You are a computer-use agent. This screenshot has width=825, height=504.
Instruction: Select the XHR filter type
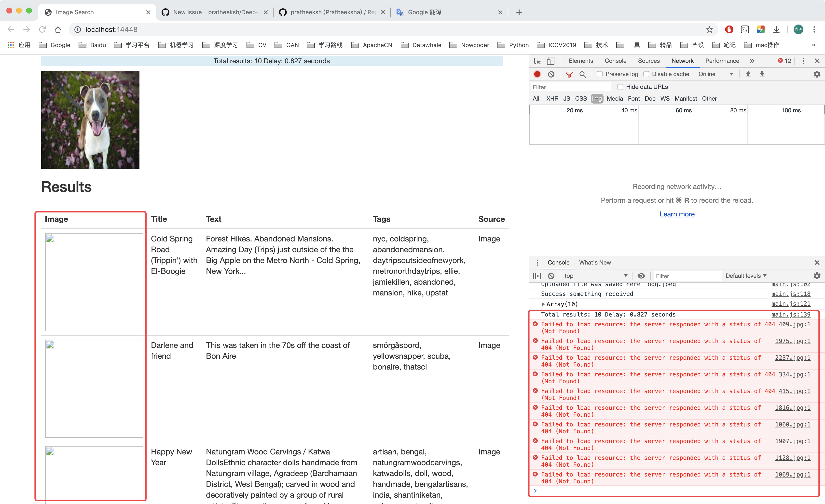tap(552, 98)
